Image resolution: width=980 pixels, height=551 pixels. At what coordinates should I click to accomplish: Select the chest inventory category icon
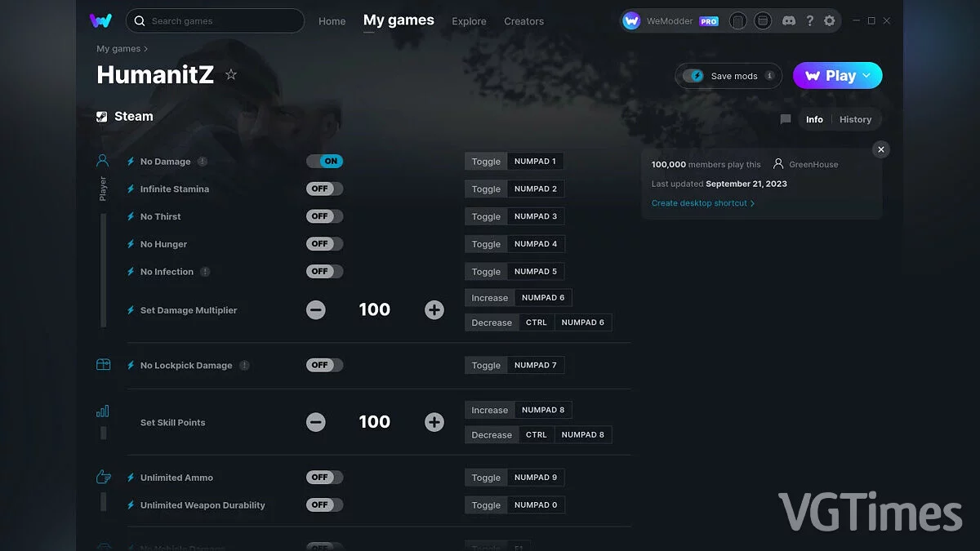pos(103,365)
